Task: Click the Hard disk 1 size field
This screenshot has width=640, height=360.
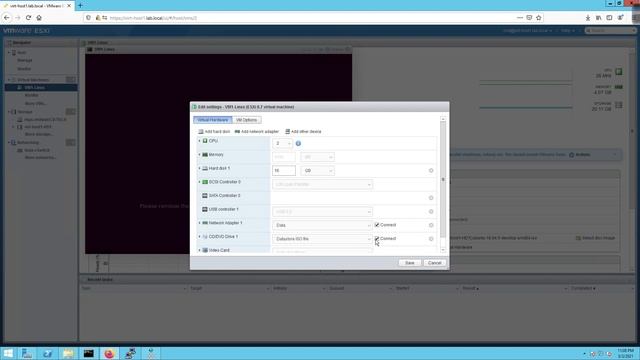Action: point(284,171)
